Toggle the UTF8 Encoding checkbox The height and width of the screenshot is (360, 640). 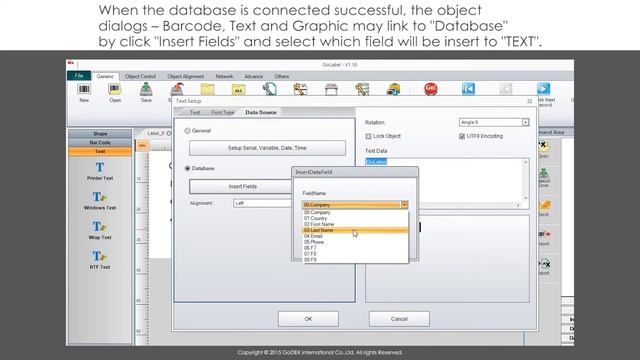(462, 136)
